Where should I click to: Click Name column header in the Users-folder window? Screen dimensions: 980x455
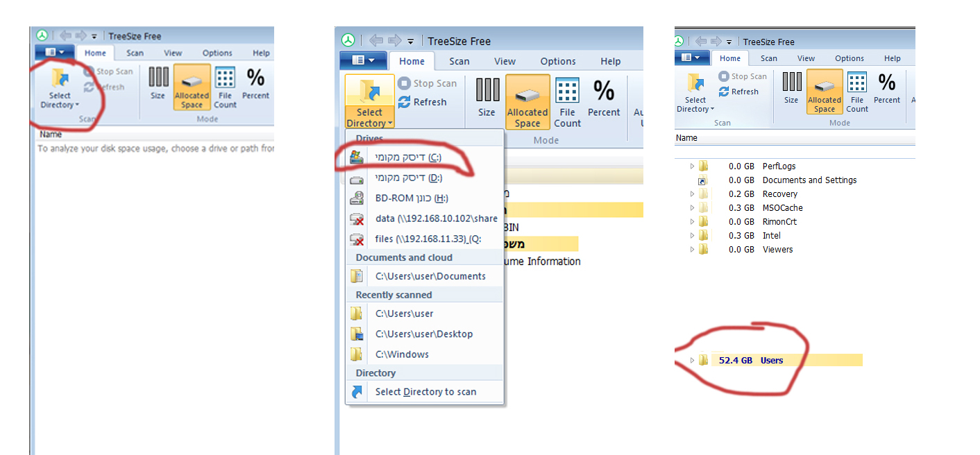tap(686, 138)
